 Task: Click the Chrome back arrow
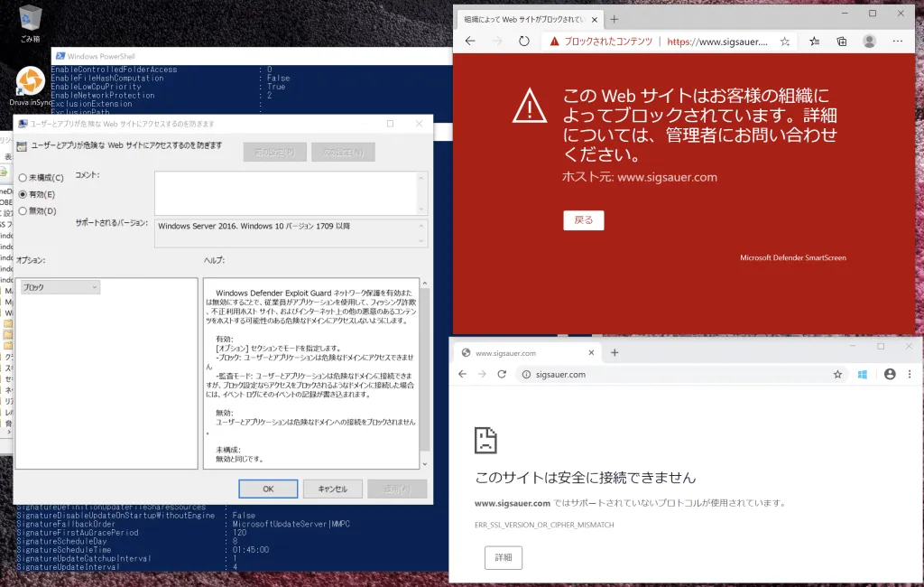(463, 374)
